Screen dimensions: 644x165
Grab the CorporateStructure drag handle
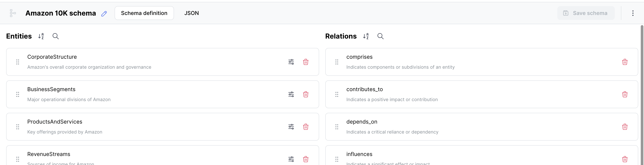click(18, 62)
